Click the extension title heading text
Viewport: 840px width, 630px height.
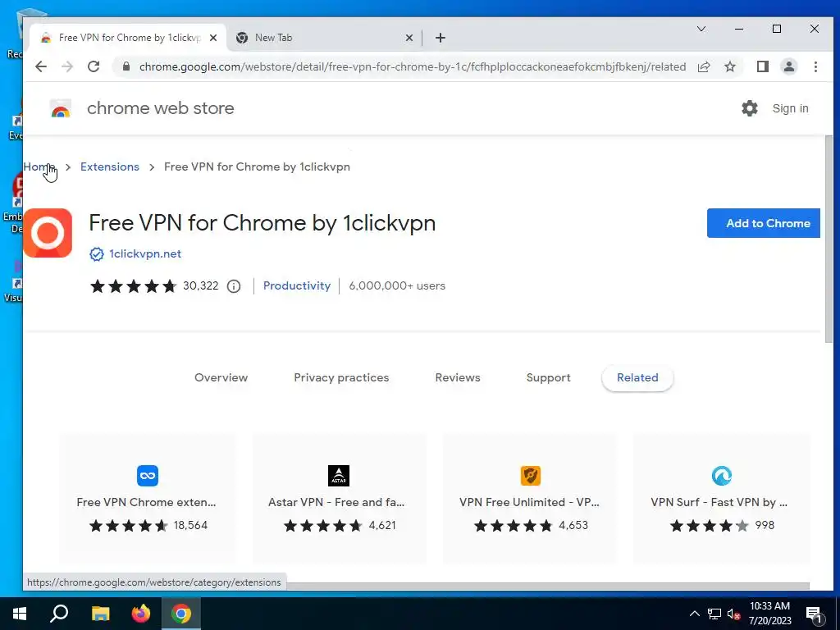262,223
